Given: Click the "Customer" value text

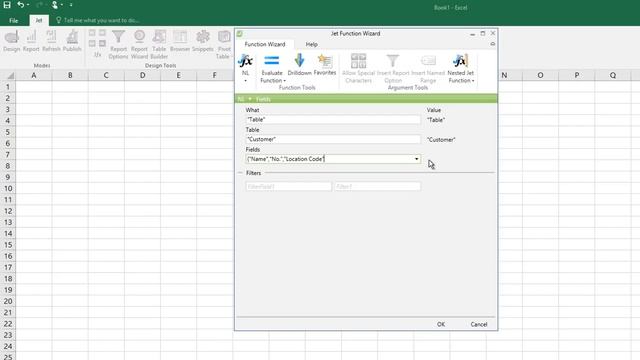Looking at the screenshot, I should point(441,140).
